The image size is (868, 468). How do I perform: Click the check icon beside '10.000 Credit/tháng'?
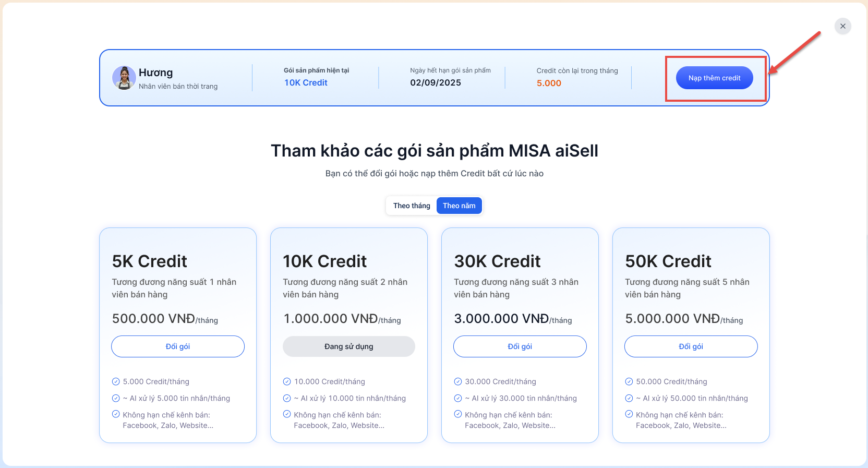[x=287, y=381]
